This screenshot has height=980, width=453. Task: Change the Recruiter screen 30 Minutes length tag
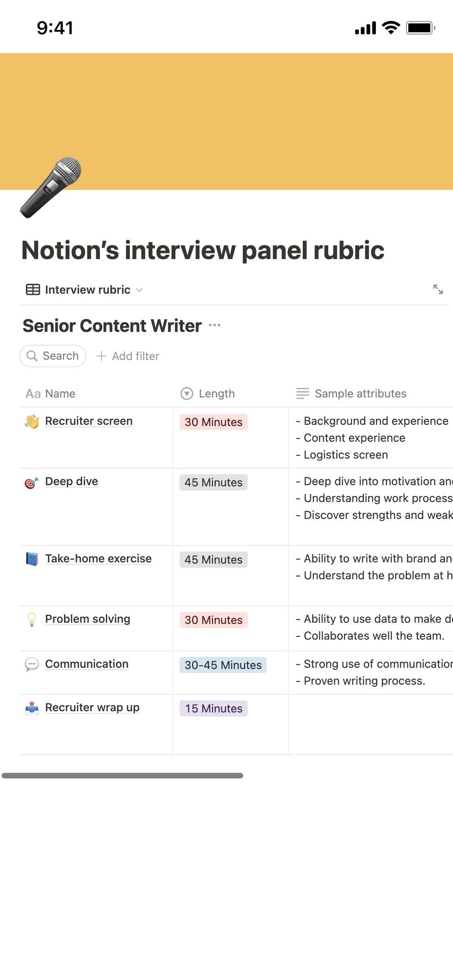coord(213,422)
